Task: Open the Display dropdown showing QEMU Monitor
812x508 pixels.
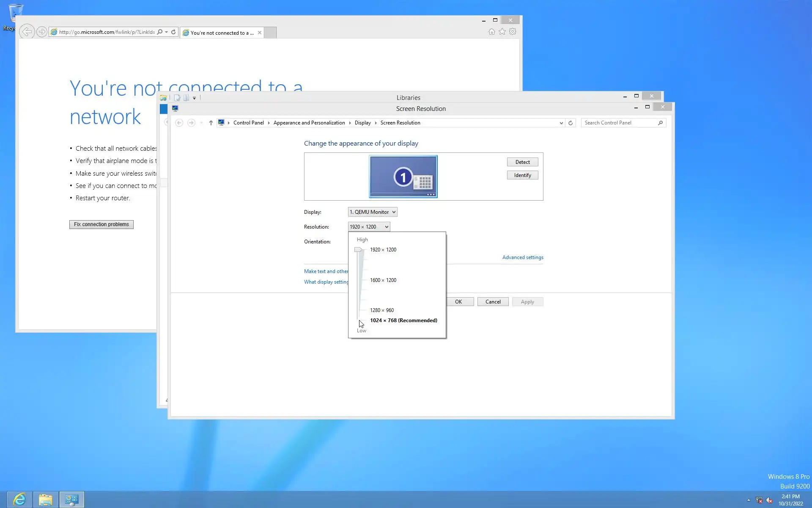Action: [x=372, y=212]
